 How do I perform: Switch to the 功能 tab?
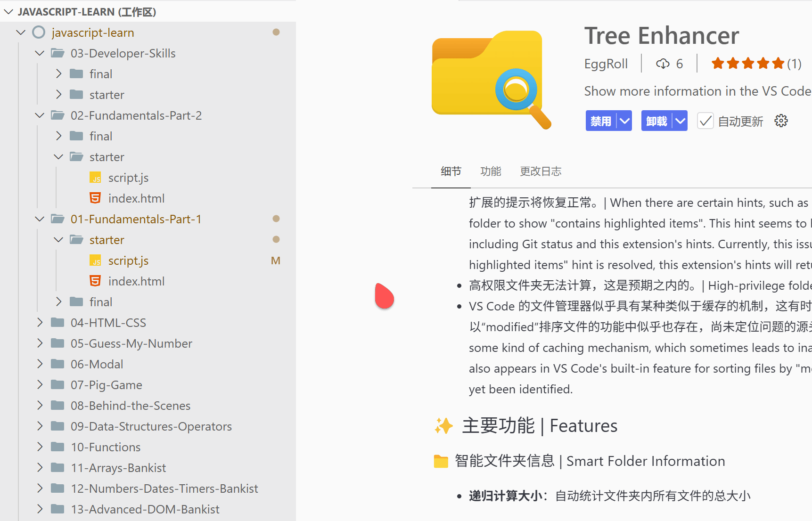click(491, 171)
